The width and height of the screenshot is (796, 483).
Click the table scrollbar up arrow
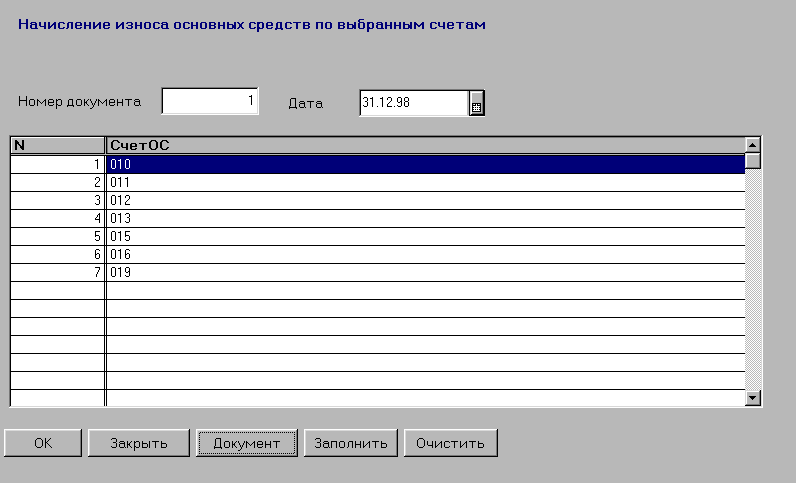(x=752, y=145)
